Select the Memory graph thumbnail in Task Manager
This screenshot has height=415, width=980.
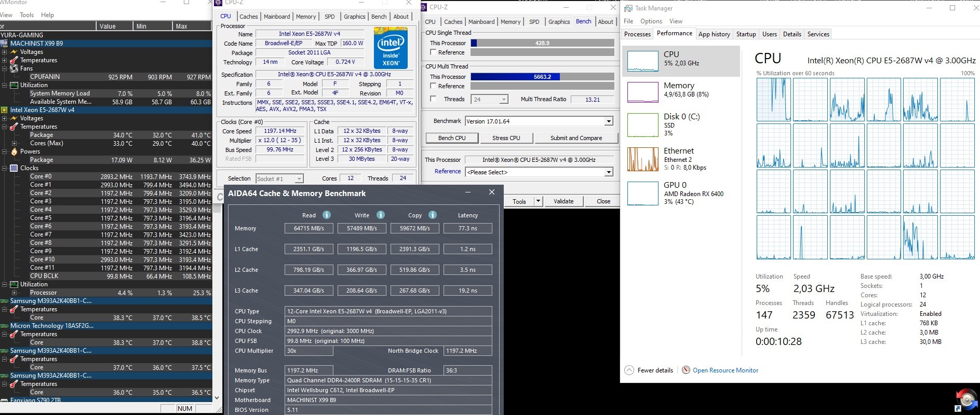643,92
